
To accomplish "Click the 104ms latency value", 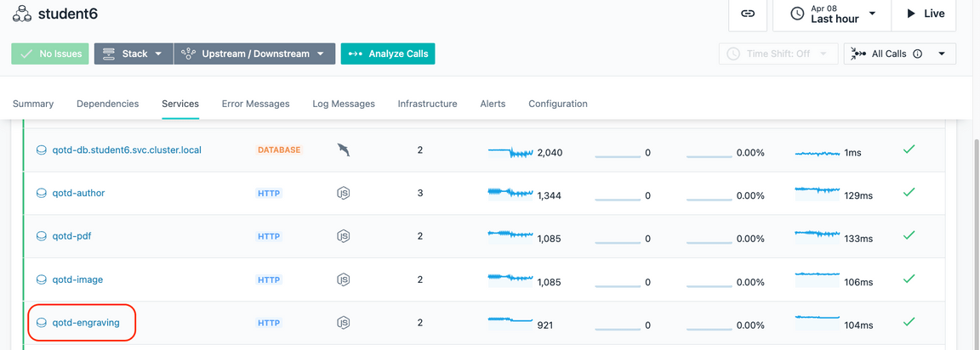I will click(858, 325).
